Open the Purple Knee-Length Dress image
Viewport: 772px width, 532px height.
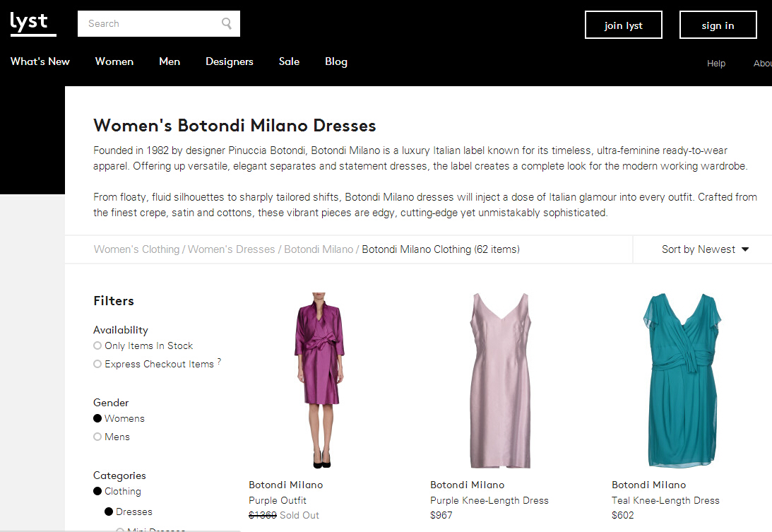click(x=501, y=380)
